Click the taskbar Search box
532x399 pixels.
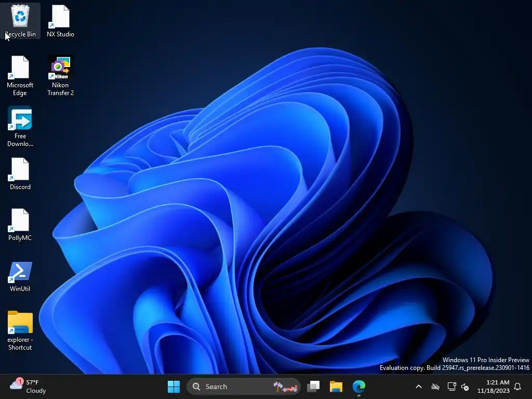[244, 387]
